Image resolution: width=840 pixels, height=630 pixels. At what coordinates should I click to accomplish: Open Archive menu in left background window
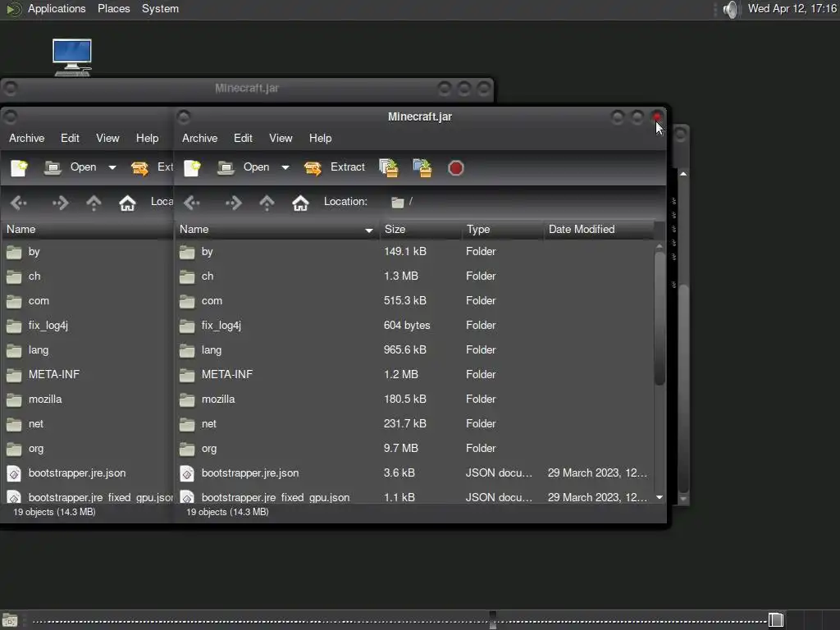coord(27,138)
